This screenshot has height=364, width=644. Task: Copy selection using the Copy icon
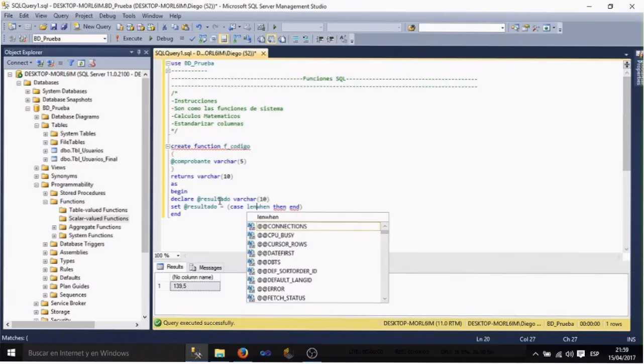175,27
